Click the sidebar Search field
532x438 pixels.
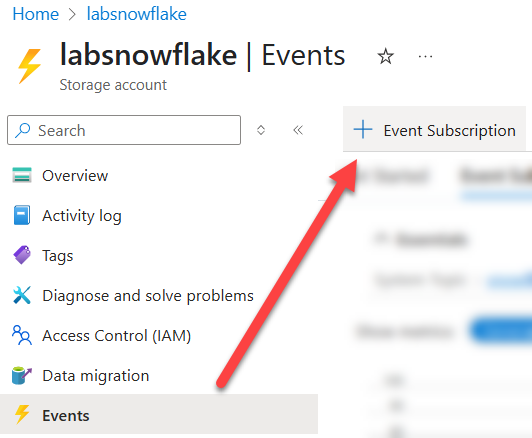(x=124, y=130)
